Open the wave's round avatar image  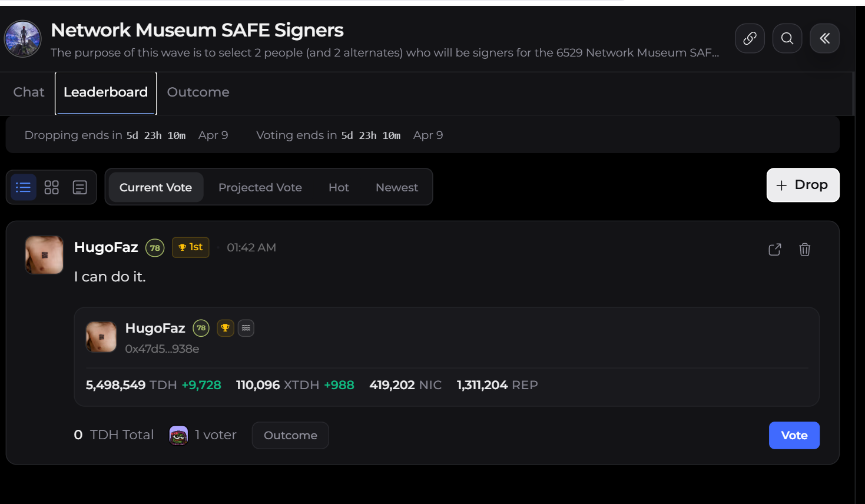(x=23, y=39)
